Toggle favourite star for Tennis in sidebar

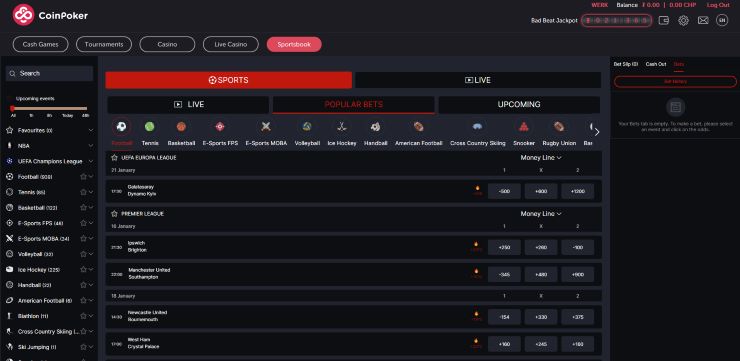(84, 192)
